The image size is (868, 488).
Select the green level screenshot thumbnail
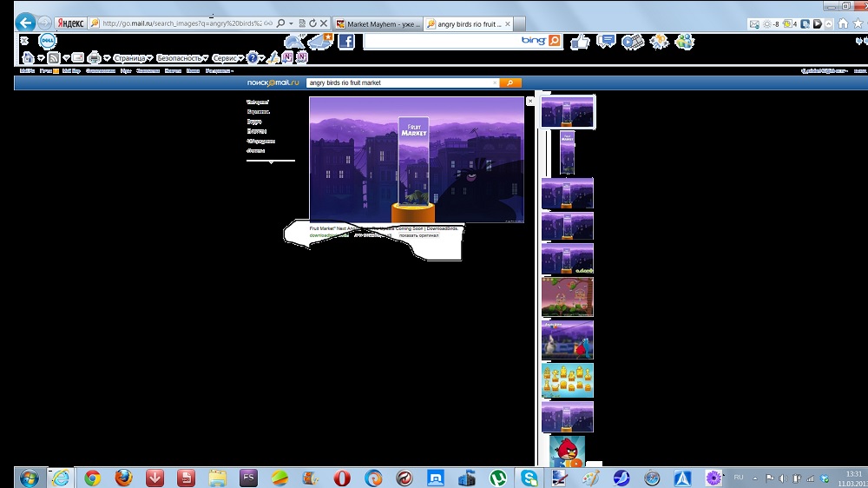coord(568,297)
